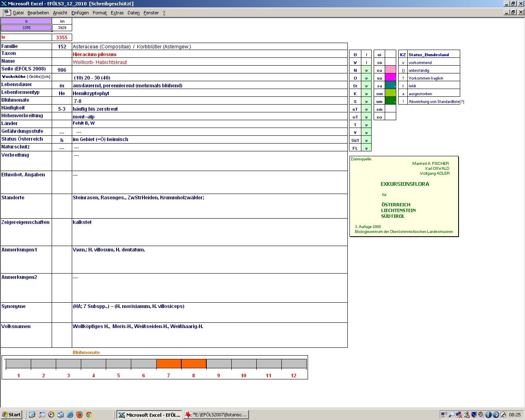The height and width of the screenshot is (420, 525).
Task: Click the Standorte text 'Steinrasen, Rasenges.'
Action: click(99, 198)
